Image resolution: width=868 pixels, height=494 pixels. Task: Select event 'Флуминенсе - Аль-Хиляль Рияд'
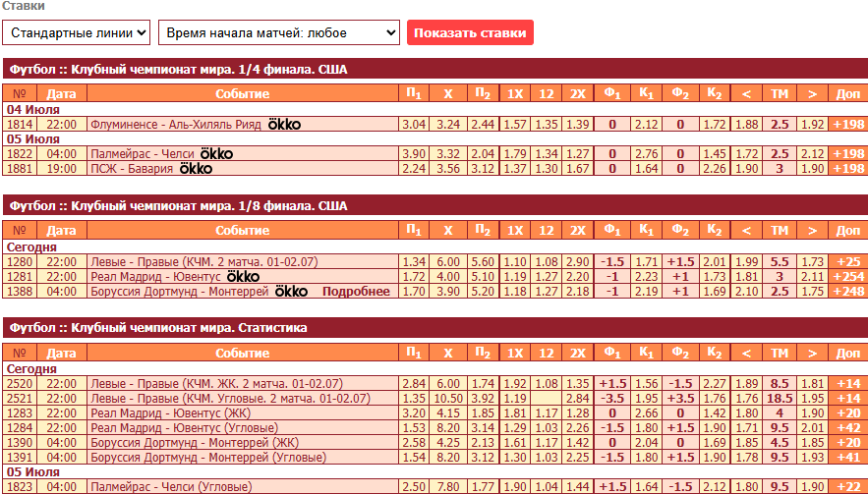(176, 125)
